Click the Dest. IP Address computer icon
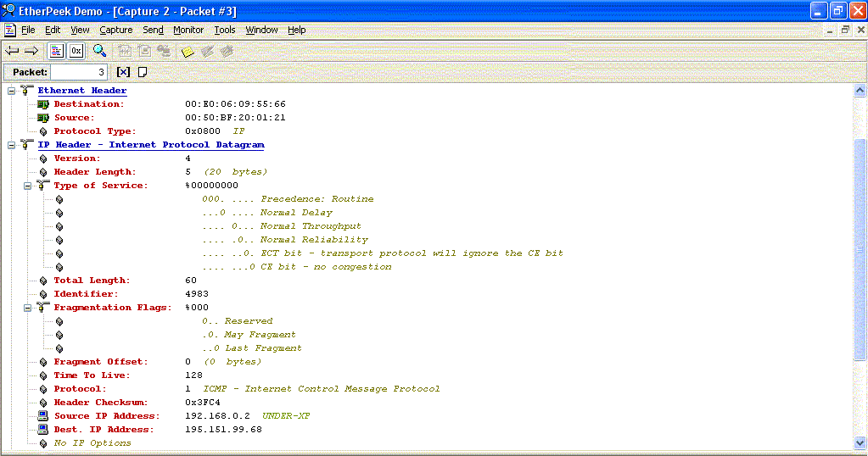 pos(43,430)
